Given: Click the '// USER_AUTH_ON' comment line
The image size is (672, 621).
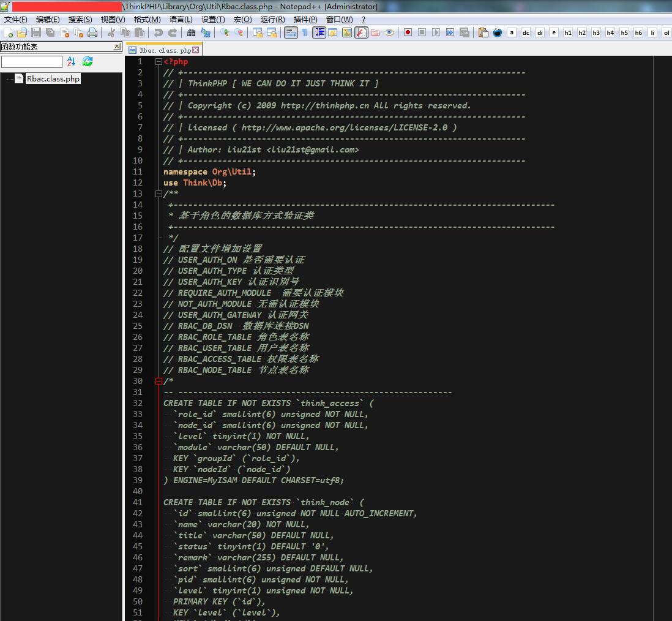Looking at the screenshot, I should click(x=234, y=260).
